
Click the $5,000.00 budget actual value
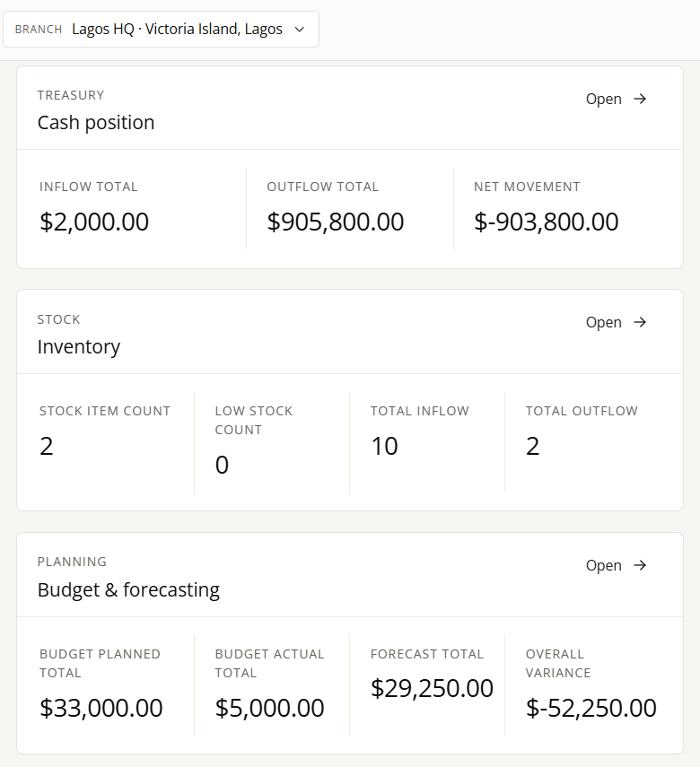[270, 708]
